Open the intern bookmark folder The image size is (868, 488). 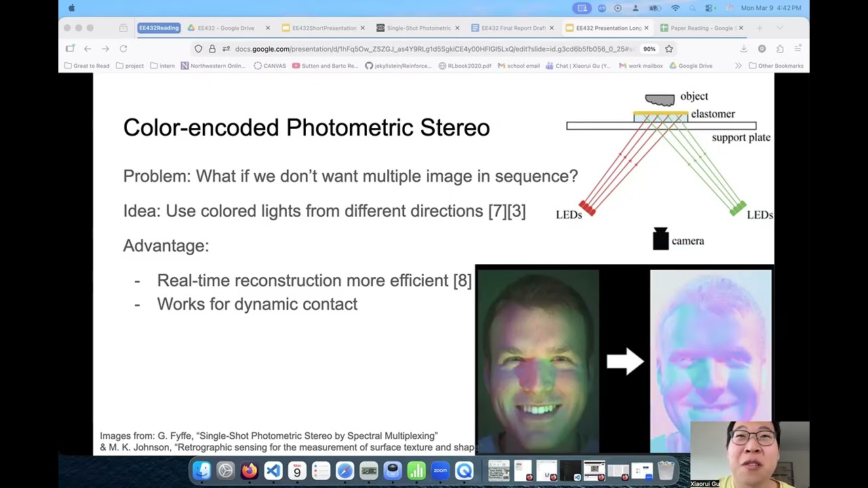pos(162,66)
